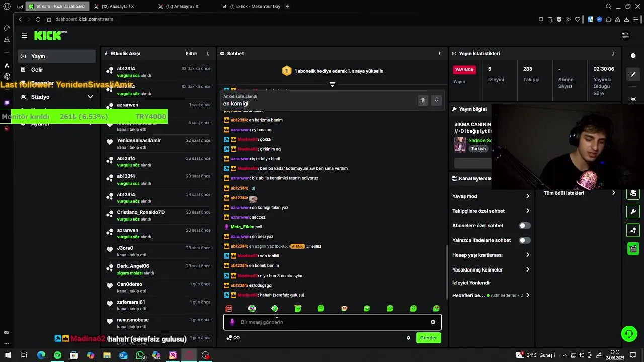The image size is (644, 362).
Task: Toggle Abonelere özel sohbet switch
Action: coord(525,226)
